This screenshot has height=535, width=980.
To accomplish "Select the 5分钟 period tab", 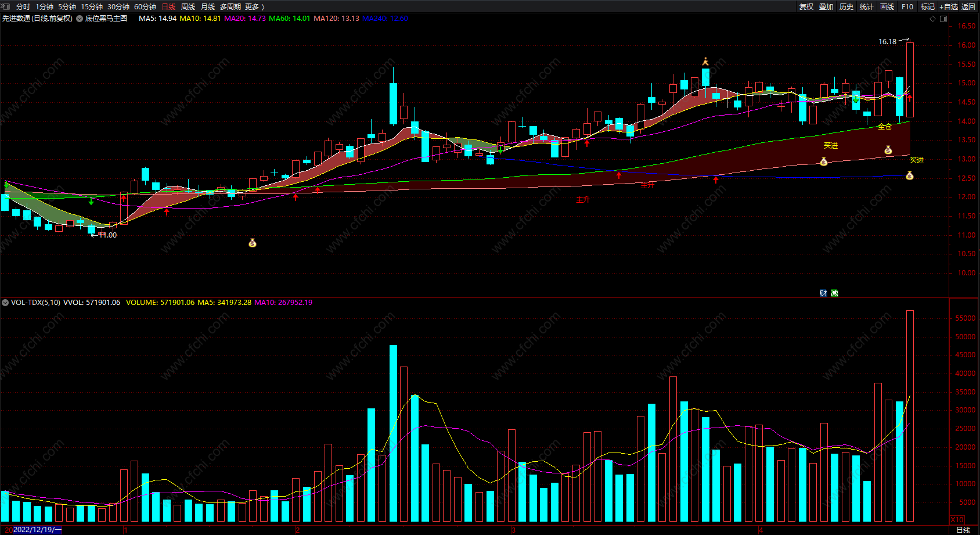I will 67,7.
